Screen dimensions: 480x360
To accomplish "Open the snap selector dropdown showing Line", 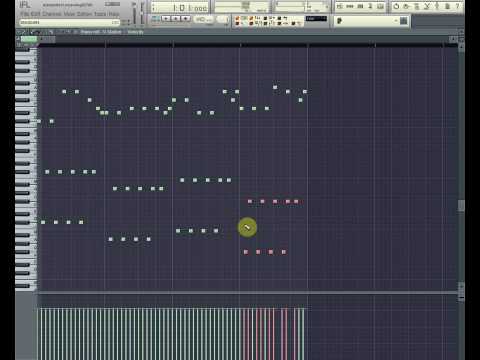I will pyautogui.click(x=316, y=18).
